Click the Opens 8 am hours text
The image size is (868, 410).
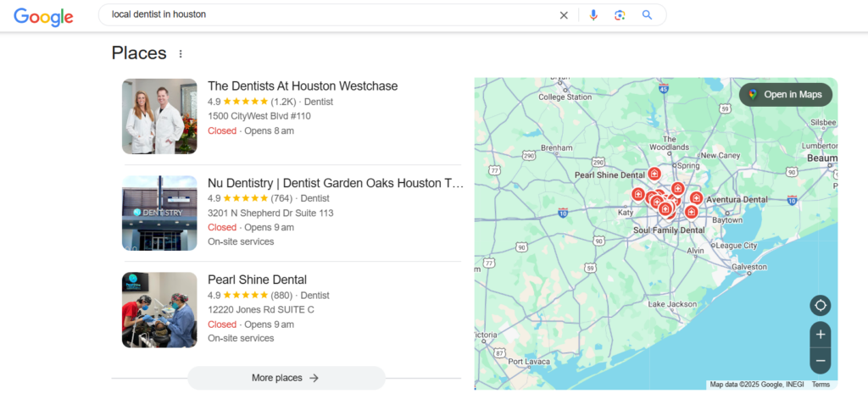(269, 131)
